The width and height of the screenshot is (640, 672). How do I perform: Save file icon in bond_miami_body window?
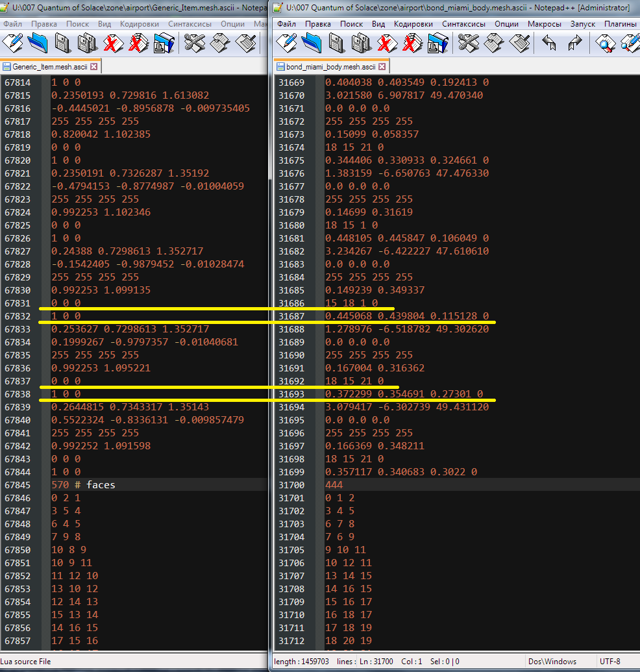[336, 44]
